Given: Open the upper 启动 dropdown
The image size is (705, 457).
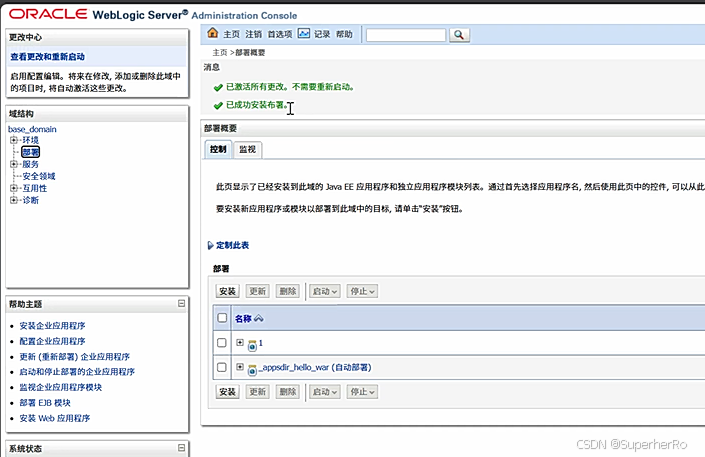Looking at the screenshot, I should 325,291.
